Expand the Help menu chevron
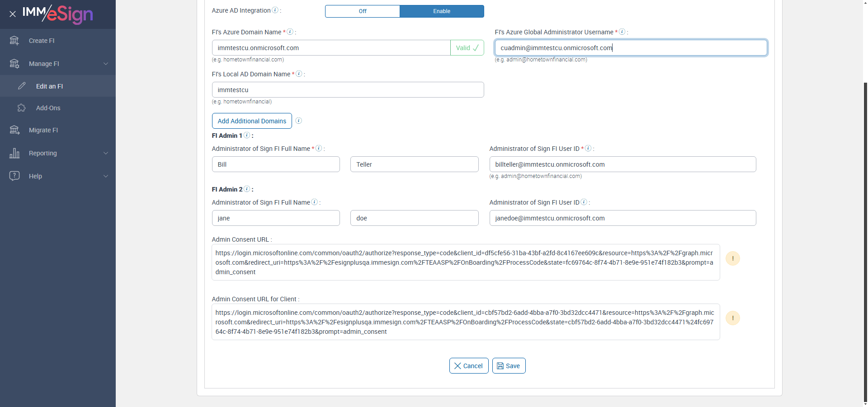The width and height of the screenshot is (868, 407). 106,176
